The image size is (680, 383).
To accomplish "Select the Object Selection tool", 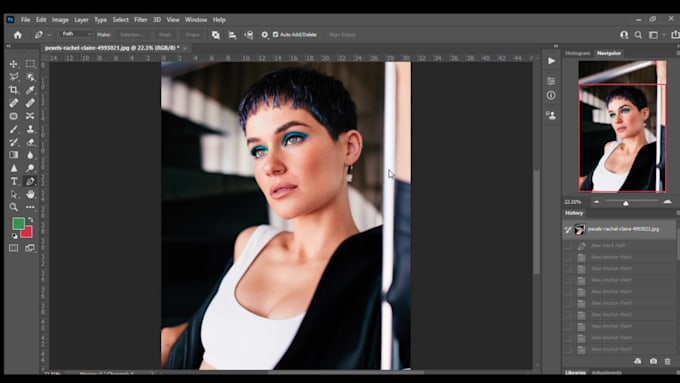I will 30,77.
